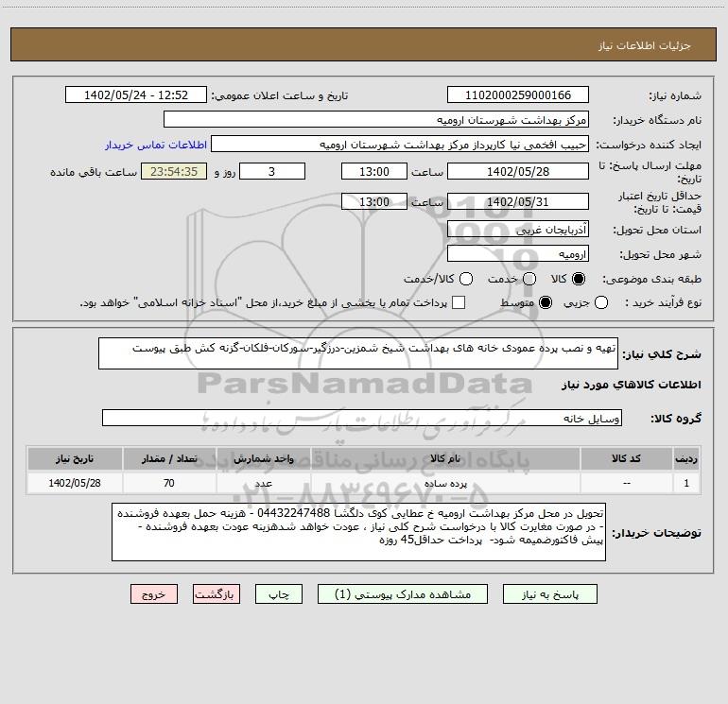Click the unit cell عدد
Screen dimensions: 728x704
point(263,483)
